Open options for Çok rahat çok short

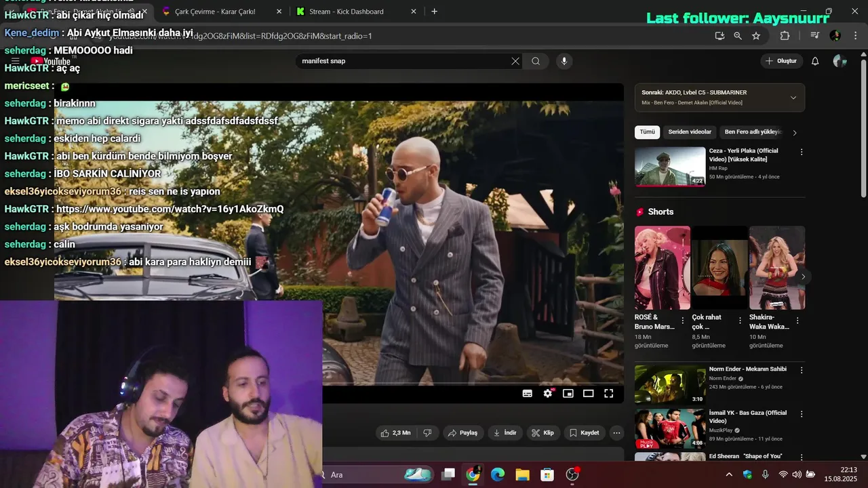tap(740, 321)
